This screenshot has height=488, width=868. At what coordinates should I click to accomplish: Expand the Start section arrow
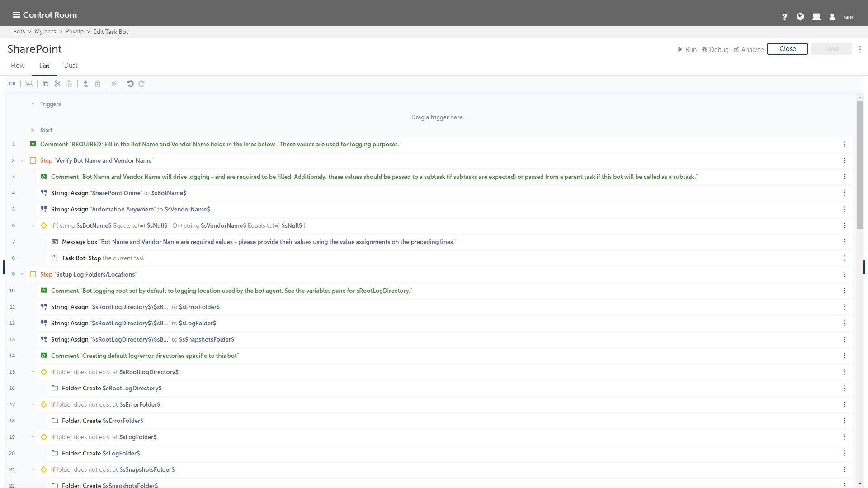(x=33, y=130)
